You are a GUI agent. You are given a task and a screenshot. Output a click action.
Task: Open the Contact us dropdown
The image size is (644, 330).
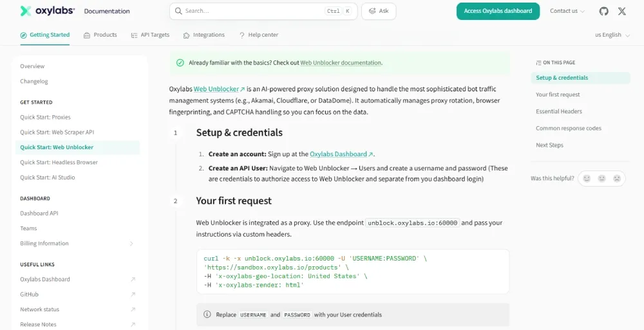coord(567,11)
